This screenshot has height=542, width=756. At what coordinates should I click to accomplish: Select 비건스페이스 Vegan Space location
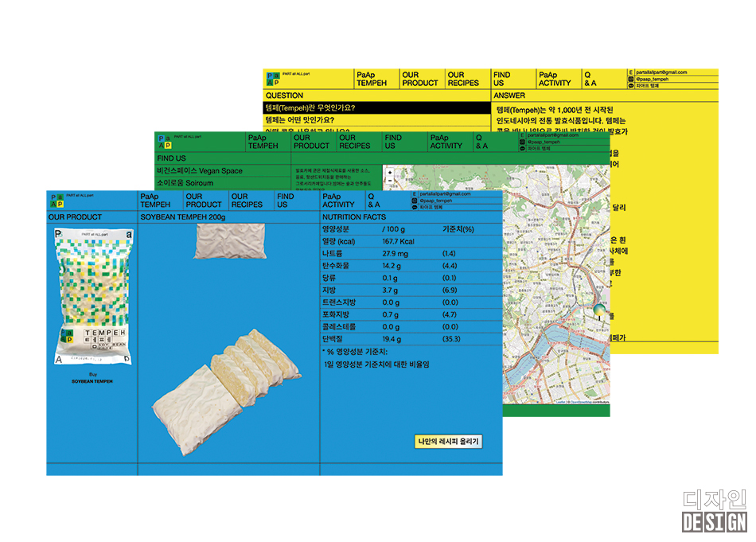(223, 170)
